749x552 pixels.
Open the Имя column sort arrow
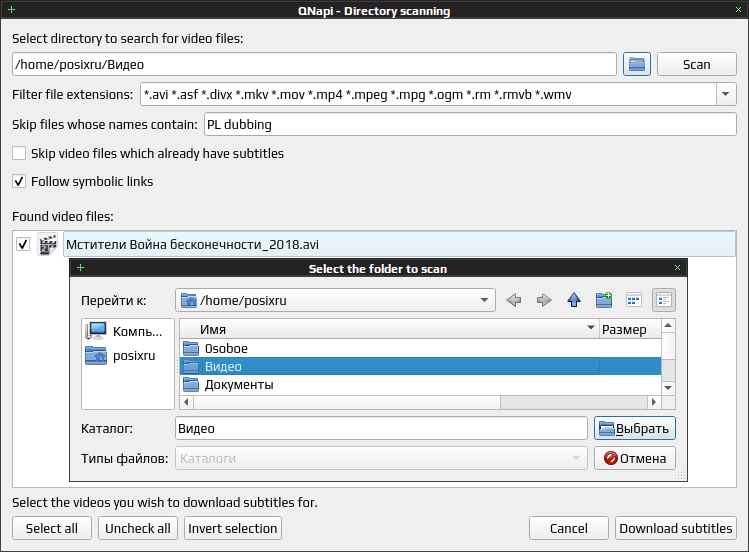point(590,328)
